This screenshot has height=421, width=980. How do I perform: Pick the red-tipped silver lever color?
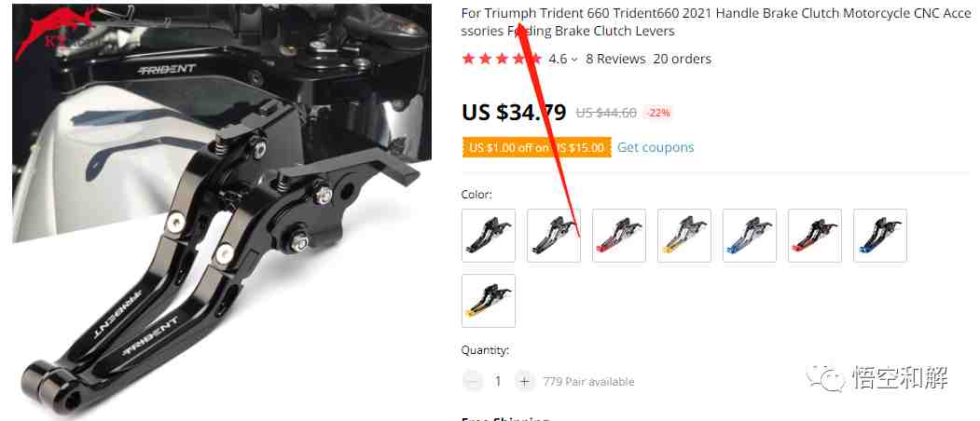[619, 236]
